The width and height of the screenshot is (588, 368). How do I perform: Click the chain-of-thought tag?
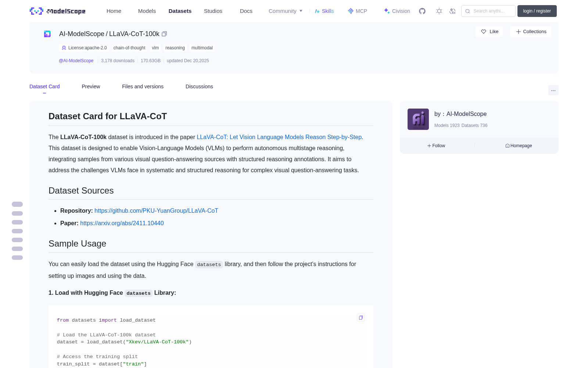click(x=129, y=48)
